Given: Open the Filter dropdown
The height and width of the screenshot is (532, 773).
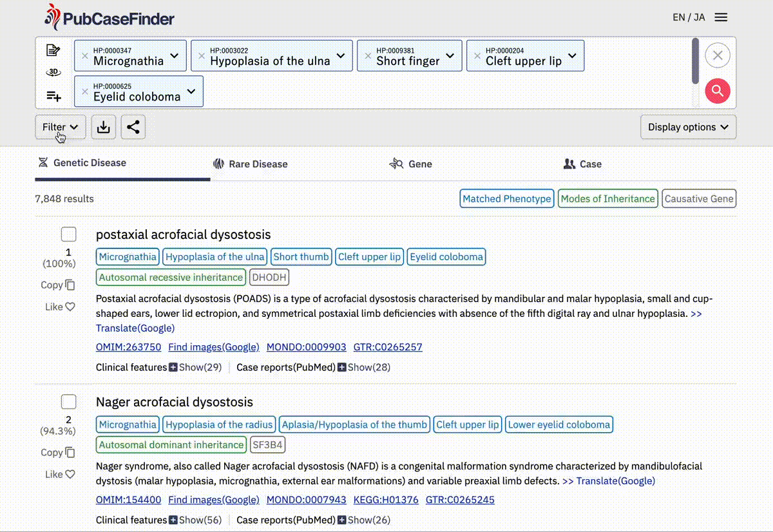Looking at the screenshot, I should click(x=60, y=127).
